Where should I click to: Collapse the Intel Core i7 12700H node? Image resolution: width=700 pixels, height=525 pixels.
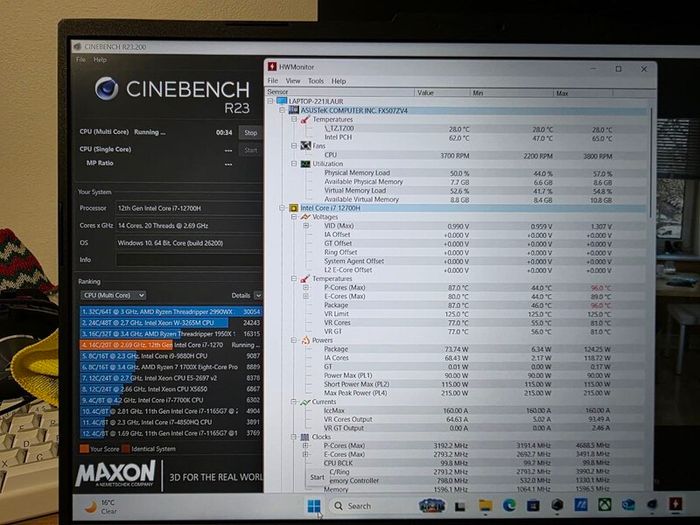(282, 208)
